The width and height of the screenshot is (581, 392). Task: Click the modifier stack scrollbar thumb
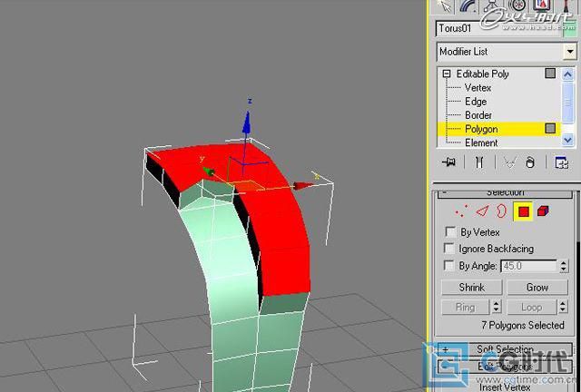click(568, 102)
